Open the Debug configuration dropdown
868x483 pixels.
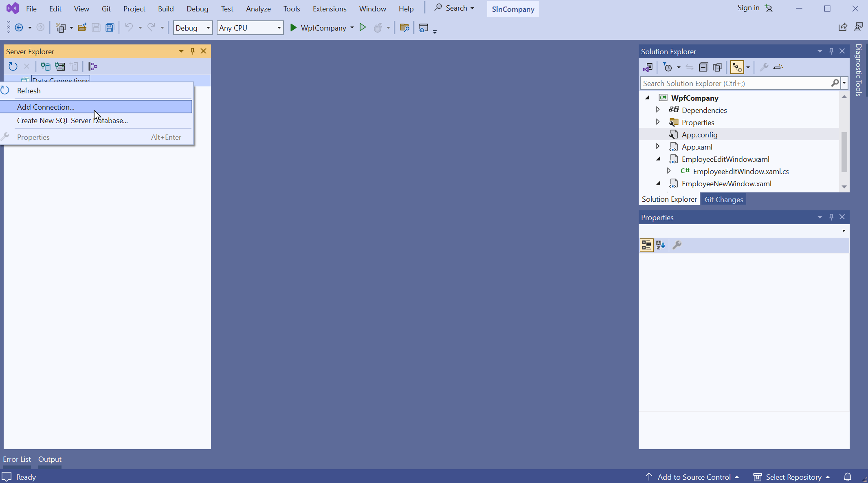coord(193,28)
